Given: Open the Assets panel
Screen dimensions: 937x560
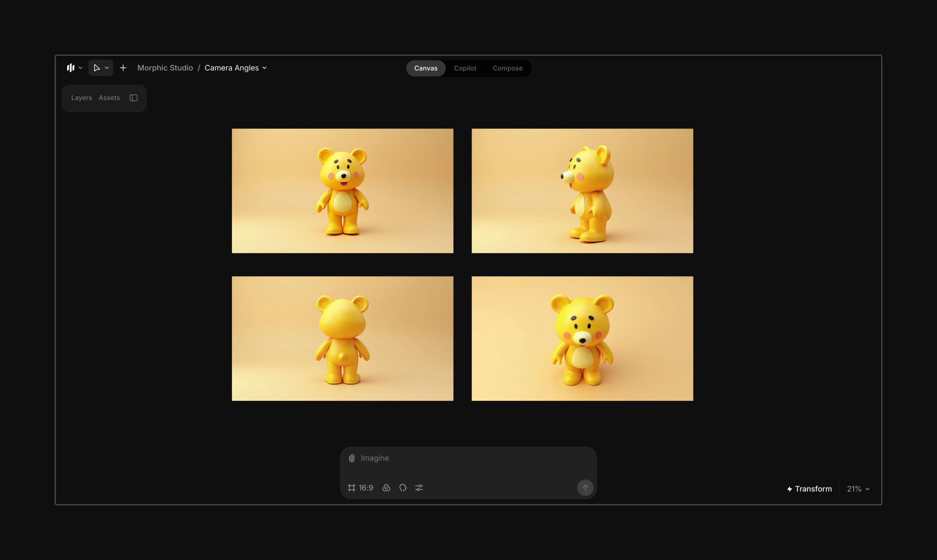Looking at the screenshot, I should point(109,98).
